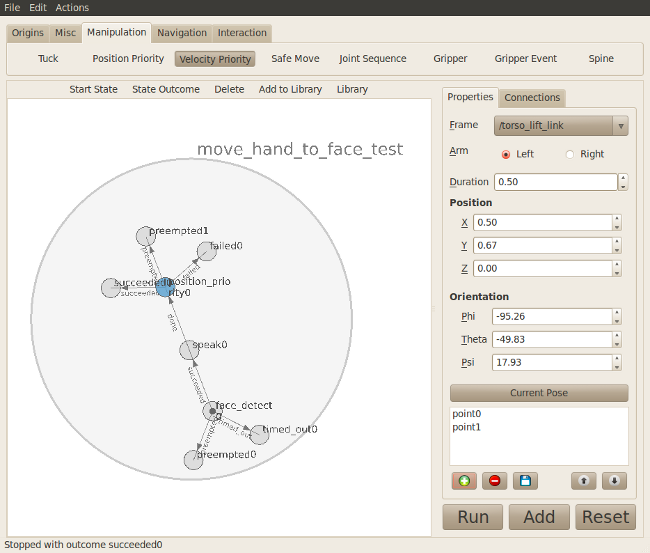The image size is (650, 553).
Task: Click the speak0 state node
Action: 188,349
